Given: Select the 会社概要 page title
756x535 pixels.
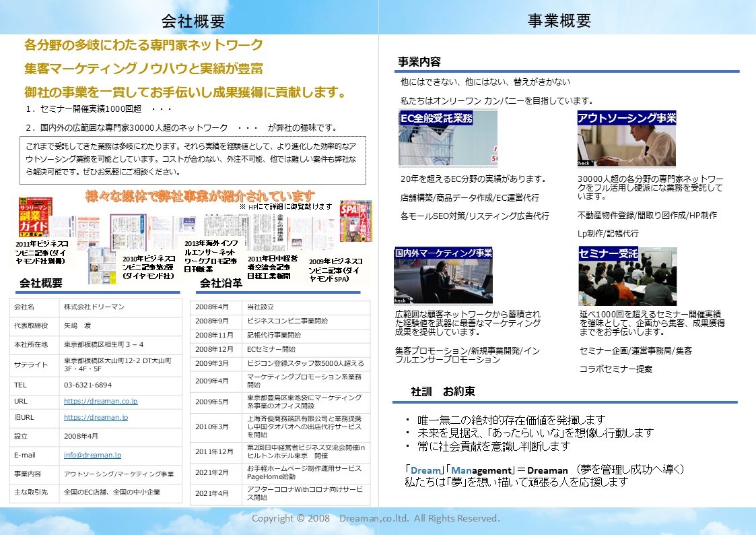Looking at the screenshot, I should coord(193,21).
